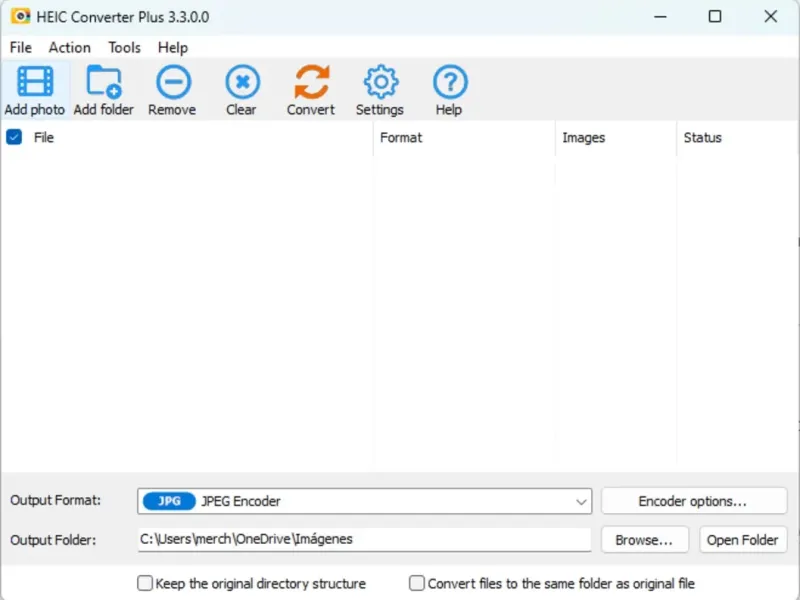Image resolution: width=800 pixels, height=600 pixels.
Task: Start conversion with the Convert icon
Action: point(312,82)
